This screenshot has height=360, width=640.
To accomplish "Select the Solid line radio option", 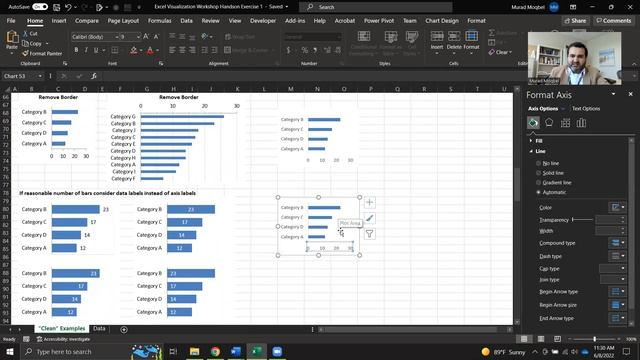I will click(x=538, y=173).
